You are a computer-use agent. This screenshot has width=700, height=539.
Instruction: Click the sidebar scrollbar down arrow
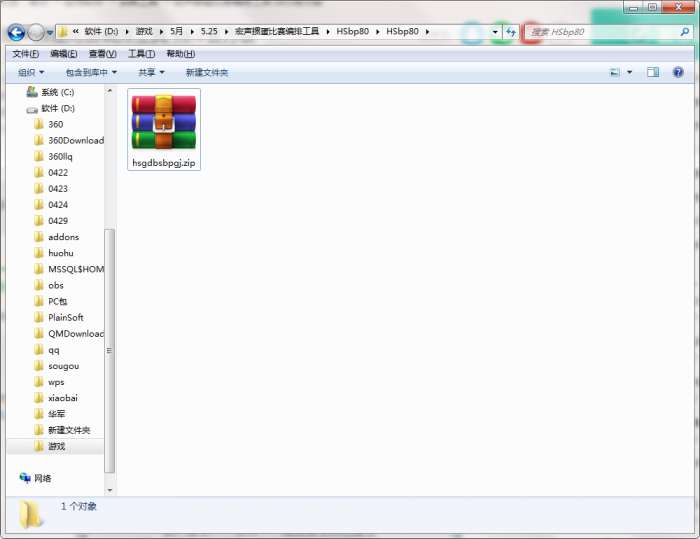click(109, 490)
